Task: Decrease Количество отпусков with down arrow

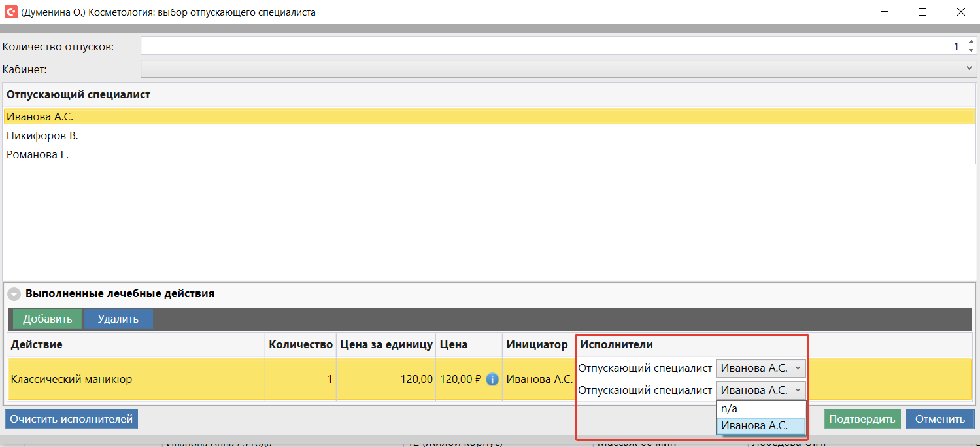Action: (971, 50)
